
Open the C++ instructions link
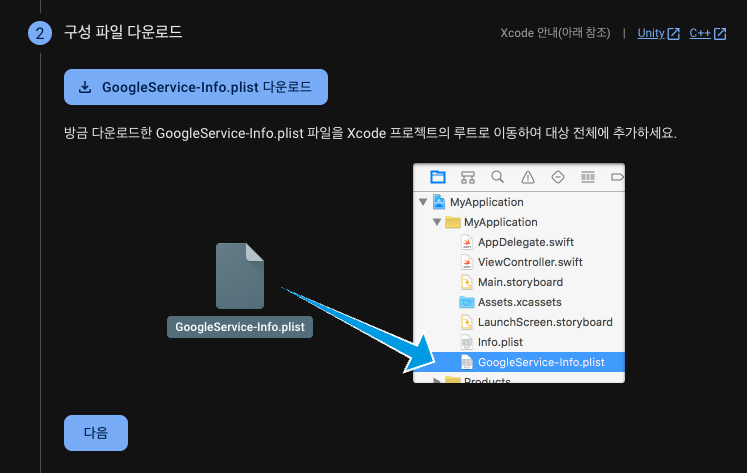(700, 33)
